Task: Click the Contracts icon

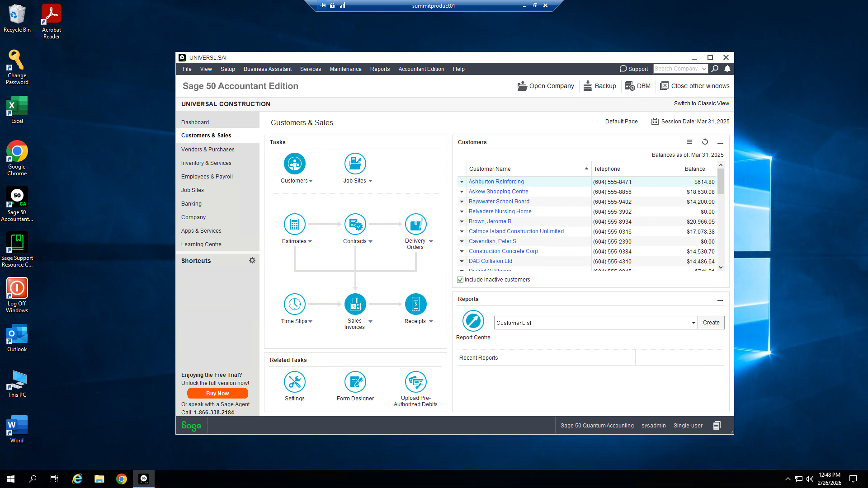Action: click(355, 224)
